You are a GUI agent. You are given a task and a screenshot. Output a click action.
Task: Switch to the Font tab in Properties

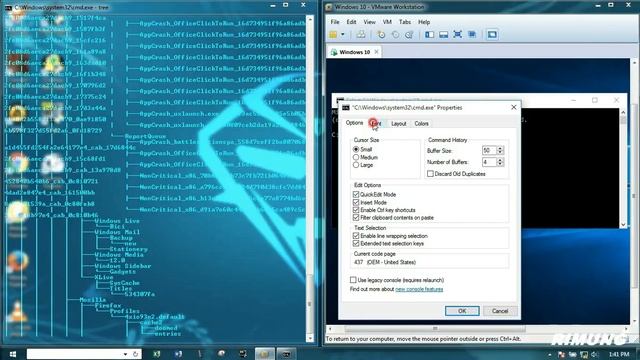(x=375, y=123)
